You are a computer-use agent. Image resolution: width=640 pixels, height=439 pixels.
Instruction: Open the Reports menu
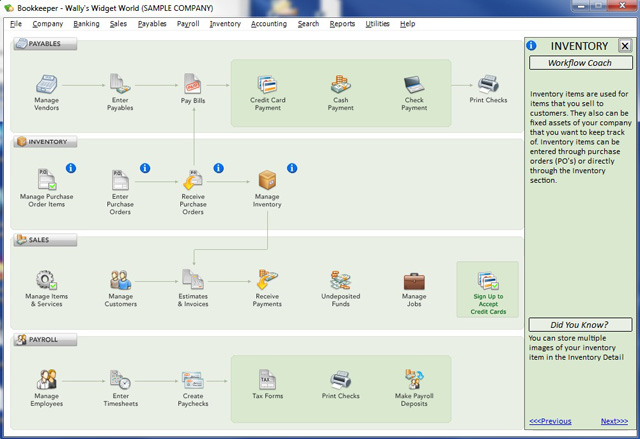(x=342, y=23)
